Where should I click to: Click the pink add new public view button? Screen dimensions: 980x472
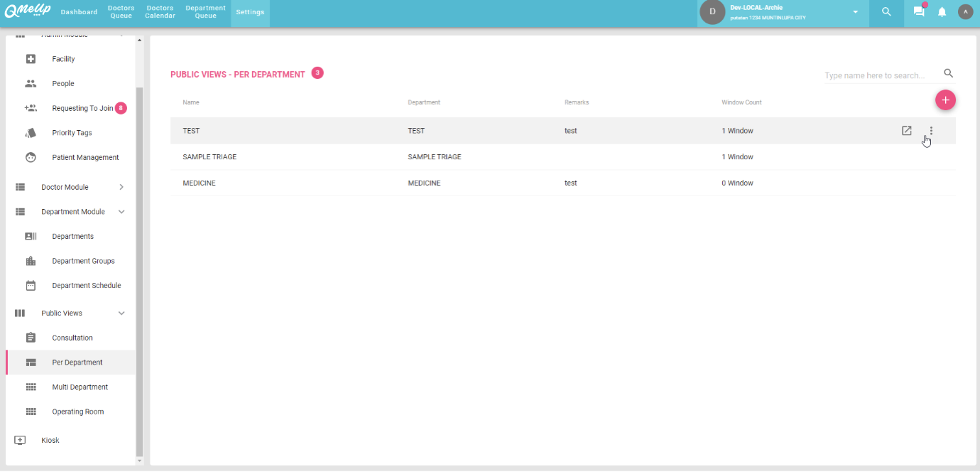(945, 100)
